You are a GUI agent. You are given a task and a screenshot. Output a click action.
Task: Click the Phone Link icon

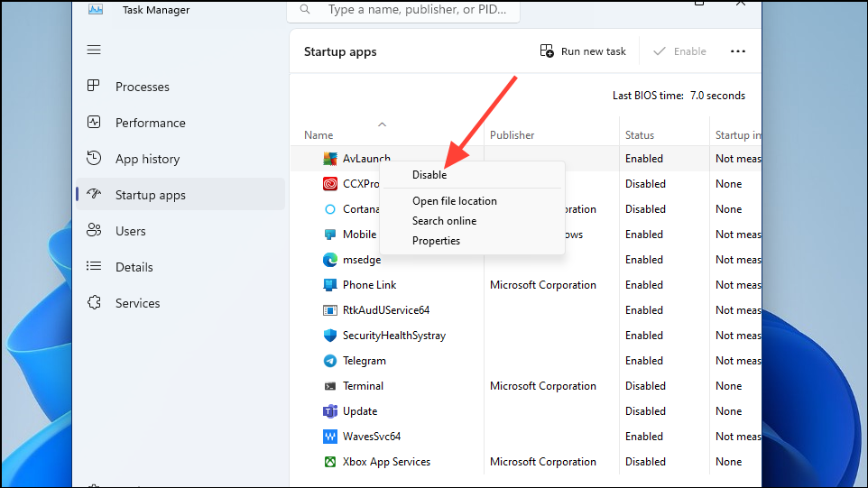(330, 285)
